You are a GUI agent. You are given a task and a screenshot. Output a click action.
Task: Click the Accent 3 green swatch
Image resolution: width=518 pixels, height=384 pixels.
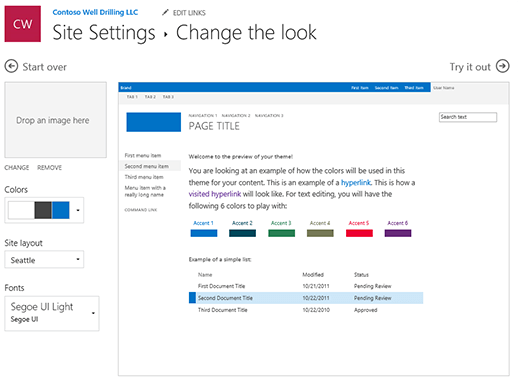281,233
